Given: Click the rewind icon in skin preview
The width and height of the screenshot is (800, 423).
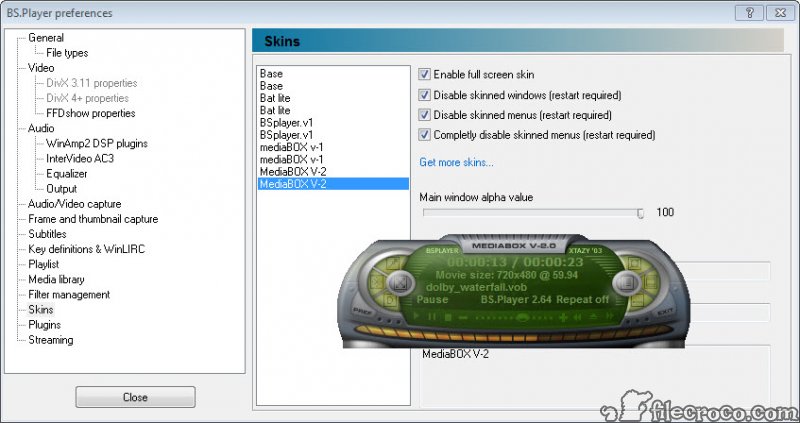Looking at the screenshot, I should click(x=578, y=317).
